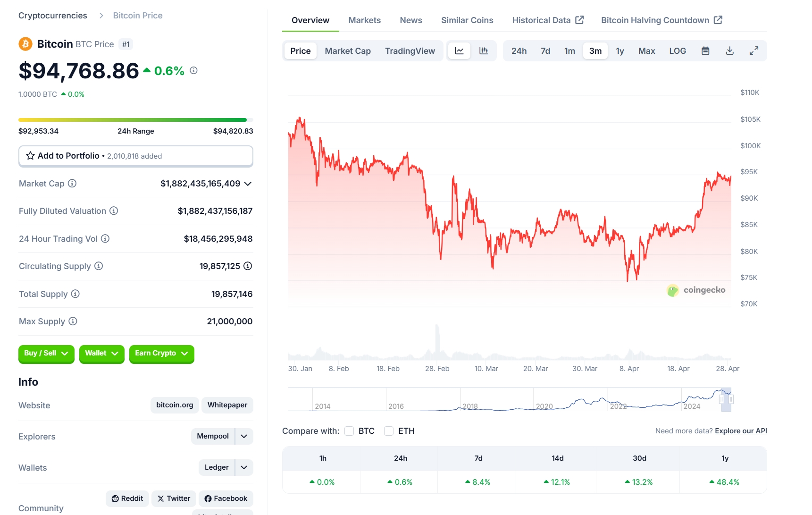This screenshot has height=515, width=812.
Task: Click the 7d percentage value 8.4%
Action: tap(477, 482)
